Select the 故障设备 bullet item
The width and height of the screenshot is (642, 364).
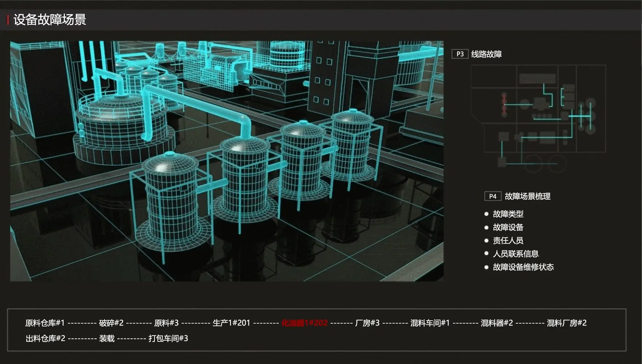coord(508,227)
